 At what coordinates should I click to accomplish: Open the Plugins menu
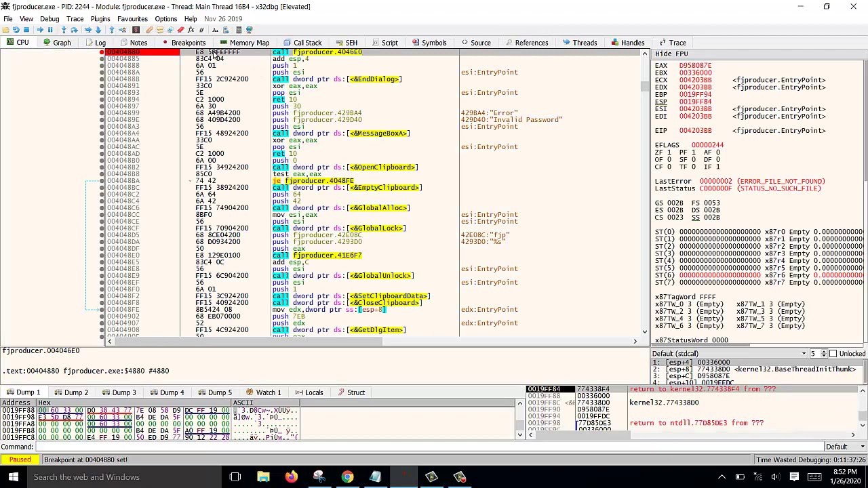100,19
